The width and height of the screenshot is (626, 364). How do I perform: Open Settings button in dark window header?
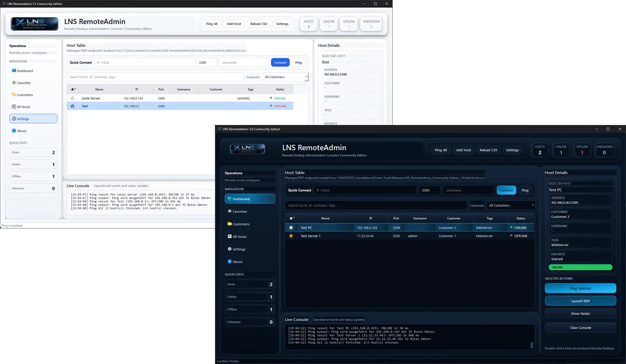pos(512,150)
